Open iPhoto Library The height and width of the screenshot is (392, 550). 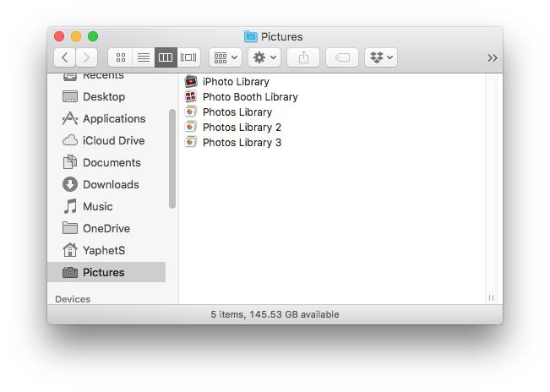pyautogui.click(x=235, y=82)
